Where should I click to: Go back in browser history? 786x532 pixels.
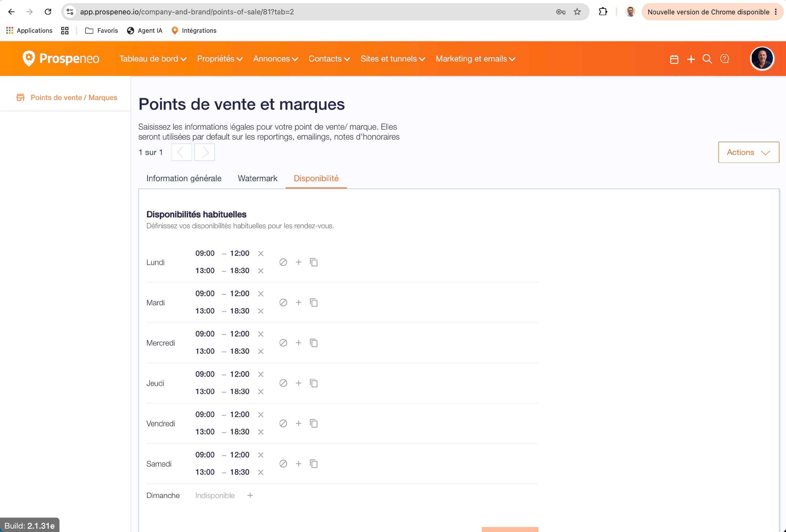coord(11,12)
